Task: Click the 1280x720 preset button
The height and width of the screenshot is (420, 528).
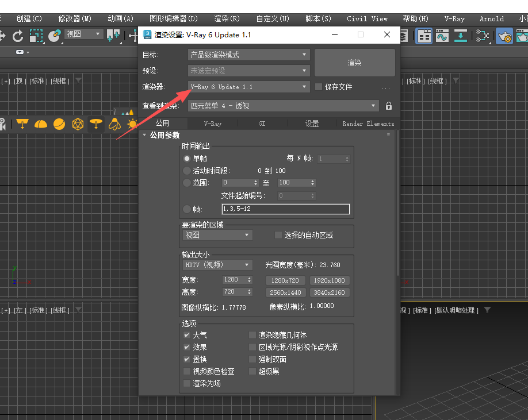Action: point(285,280)
